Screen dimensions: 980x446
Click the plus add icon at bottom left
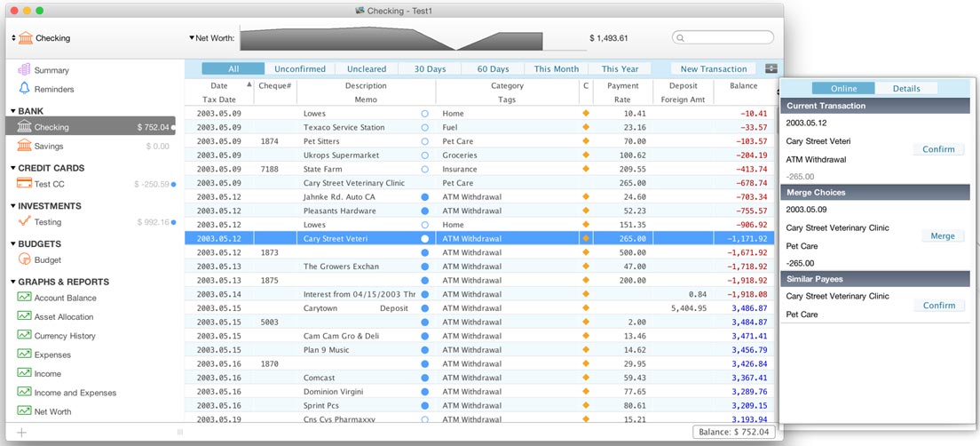pyautogui.click(x=21, y=433)
